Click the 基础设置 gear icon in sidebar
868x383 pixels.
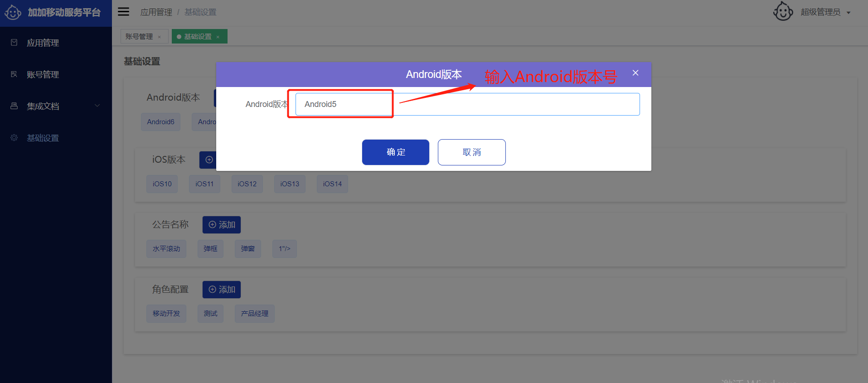[x=14, y=138]
